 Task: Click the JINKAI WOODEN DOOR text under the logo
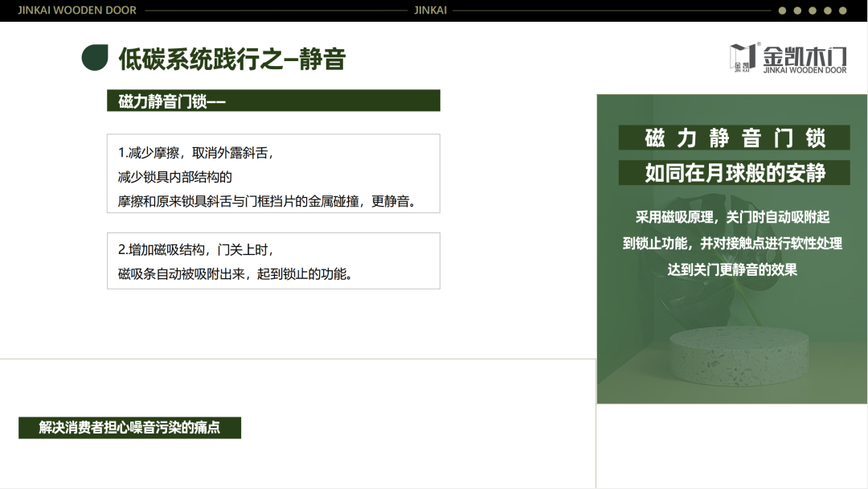804,69
